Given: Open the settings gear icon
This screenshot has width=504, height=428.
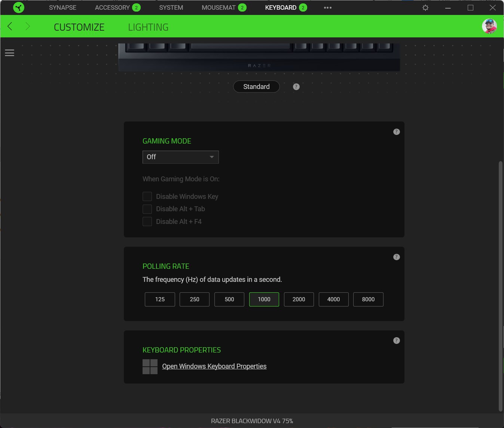Looking at the screenshot, I should pyautogui.click(x=425, y=7).
